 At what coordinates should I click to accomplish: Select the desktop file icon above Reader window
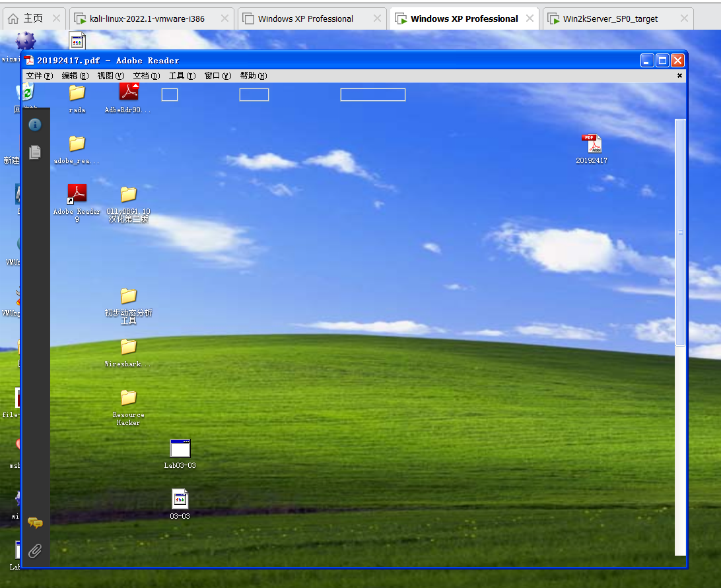click(x=77, y=40)
